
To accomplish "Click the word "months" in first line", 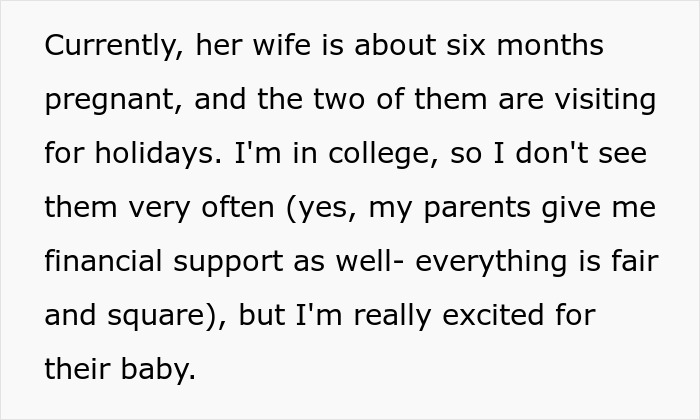I will [550, 45].
